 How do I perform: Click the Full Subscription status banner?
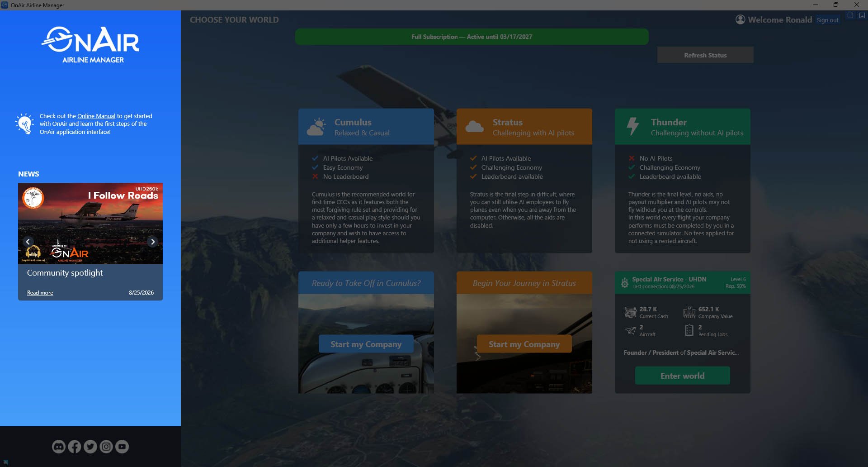(472, 37)
